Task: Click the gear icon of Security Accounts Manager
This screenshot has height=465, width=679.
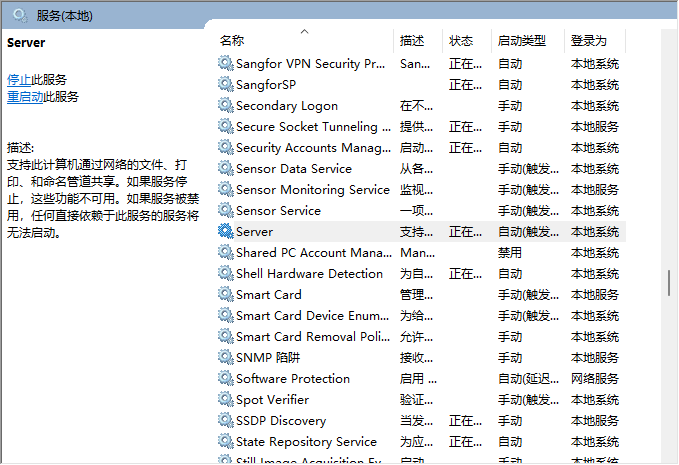Action: pyautogui.click(x=226, y=147)
